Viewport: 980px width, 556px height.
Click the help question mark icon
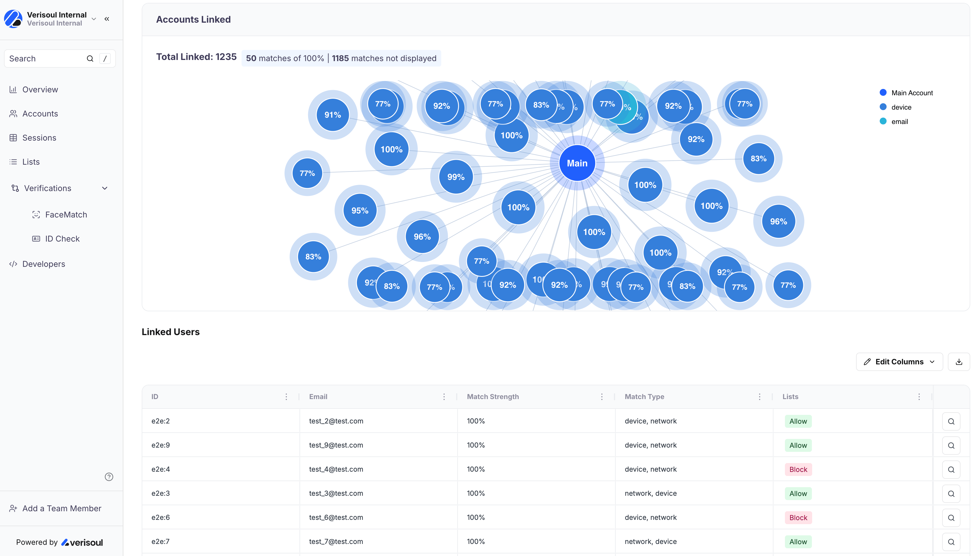click(109, 477)
